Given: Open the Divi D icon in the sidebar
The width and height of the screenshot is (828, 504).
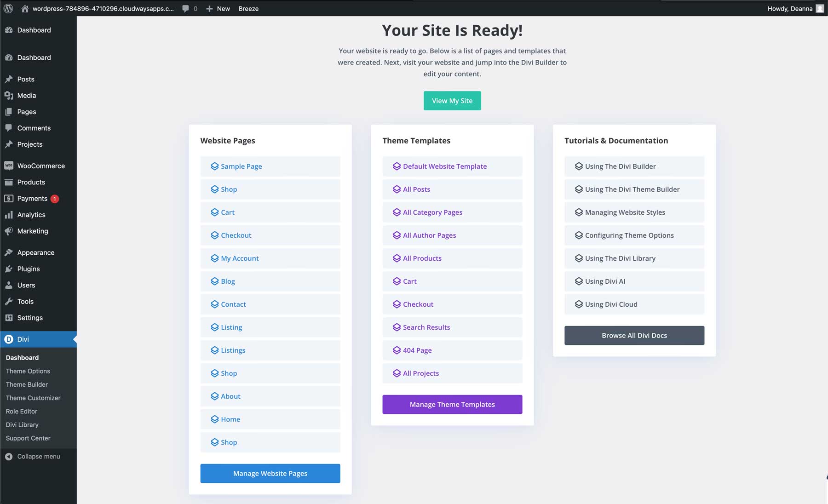Looking at the screenshot, I should pyautogui.click(x=9, y=339).
